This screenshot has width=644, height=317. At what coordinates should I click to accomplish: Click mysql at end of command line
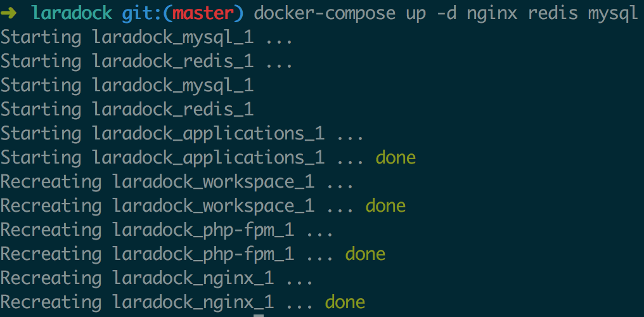tap(613, 15)
